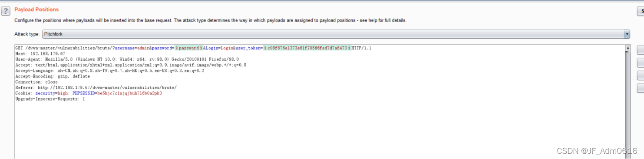Click the HTTP/1.1 text in the request line
This screenshot has width=644, height=159.
click(x=361, y=48)
